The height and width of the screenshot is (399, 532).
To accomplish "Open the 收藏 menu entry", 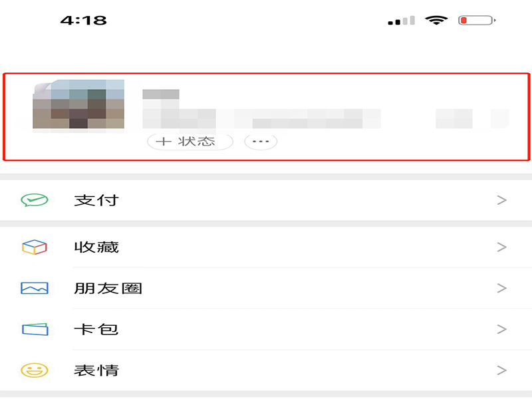I will tap(266, 247).
